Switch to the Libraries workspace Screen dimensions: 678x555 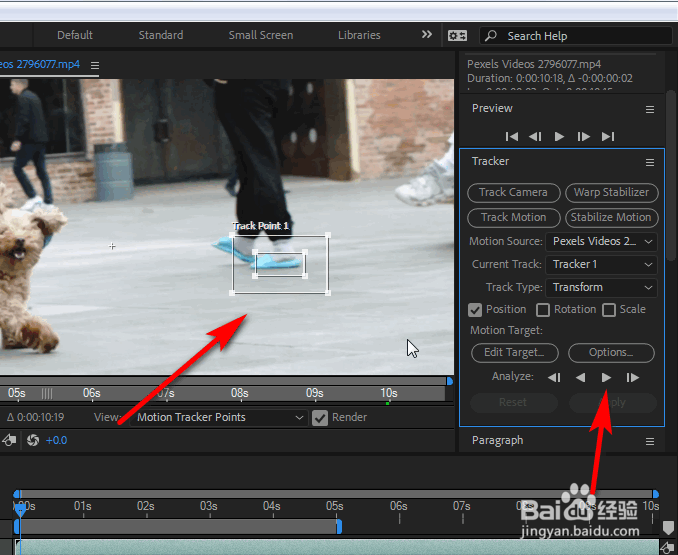(359, 35)
